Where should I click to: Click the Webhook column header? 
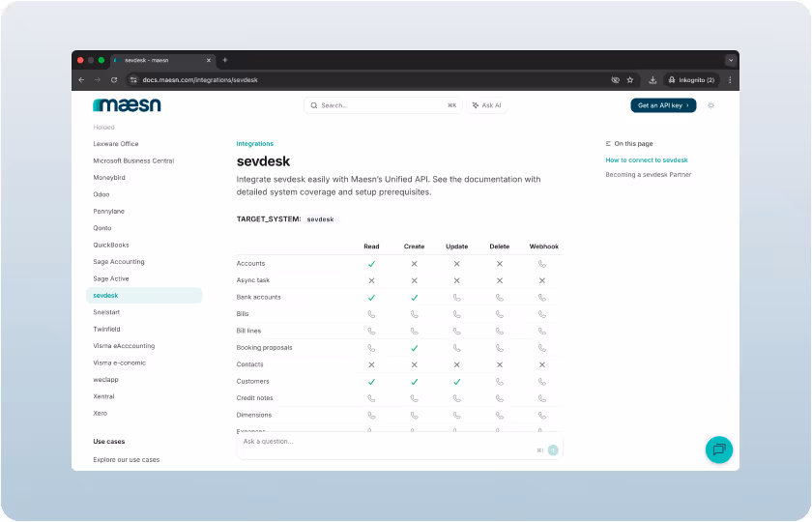(543, 246)
